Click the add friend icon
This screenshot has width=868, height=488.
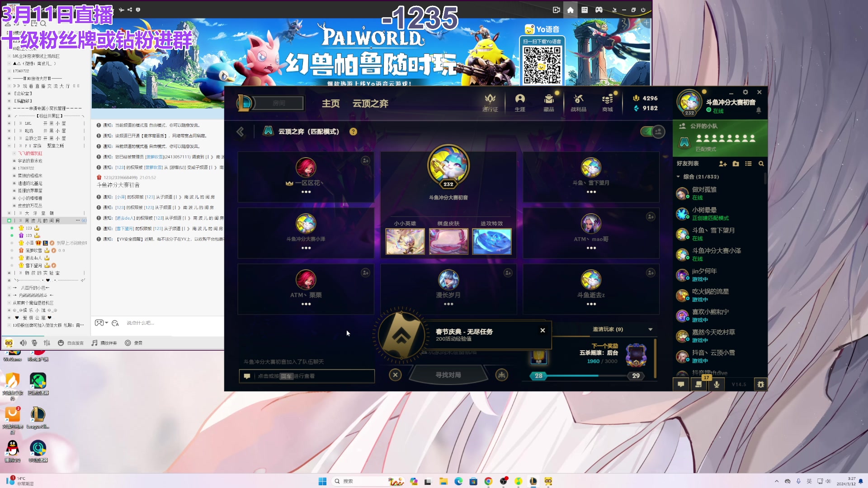(x=722, y=164)
